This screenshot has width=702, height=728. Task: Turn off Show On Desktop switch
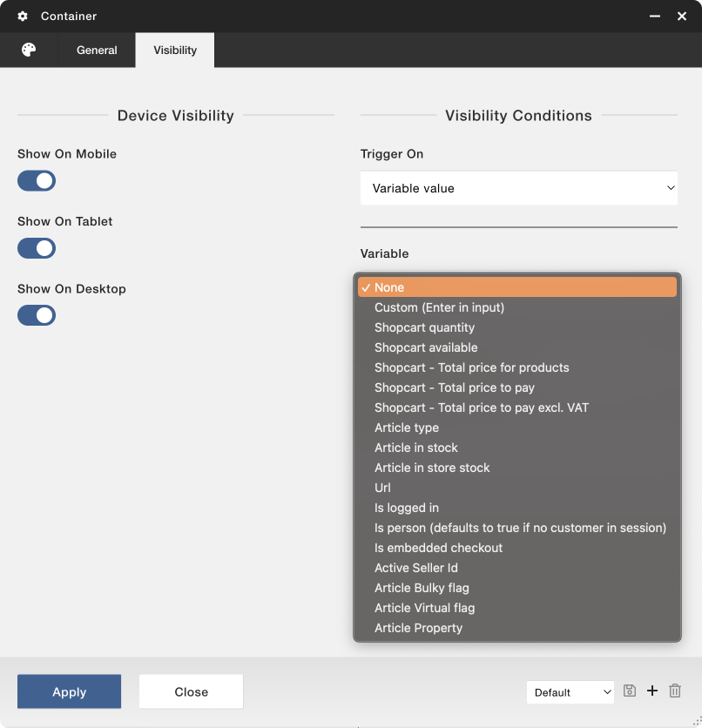[x=37, y=315]
